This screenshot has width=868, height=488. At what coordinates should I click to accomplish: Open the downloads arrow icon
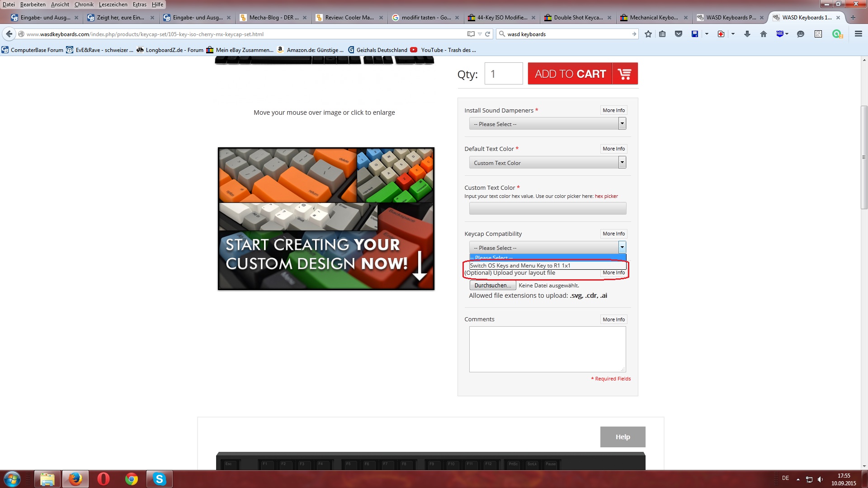point(747,34)
